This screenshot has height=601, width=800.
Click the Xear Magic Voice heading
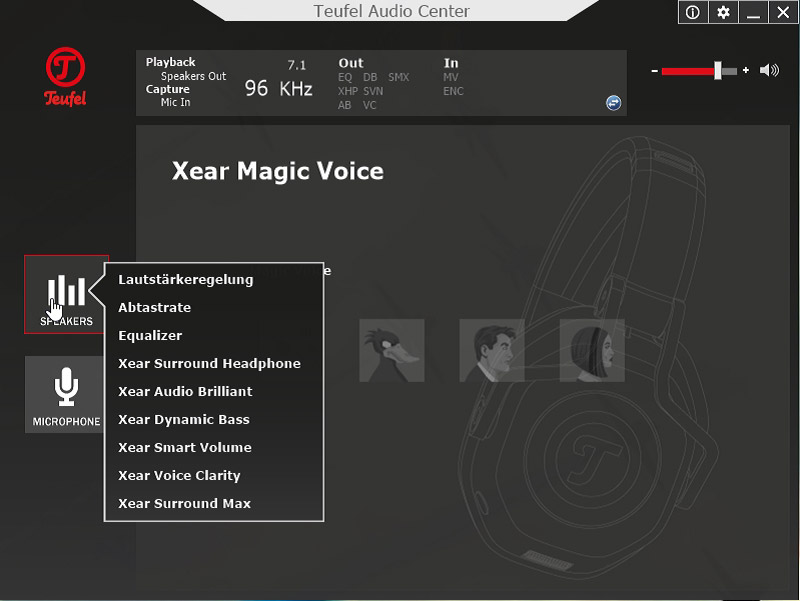pos(278,171)
